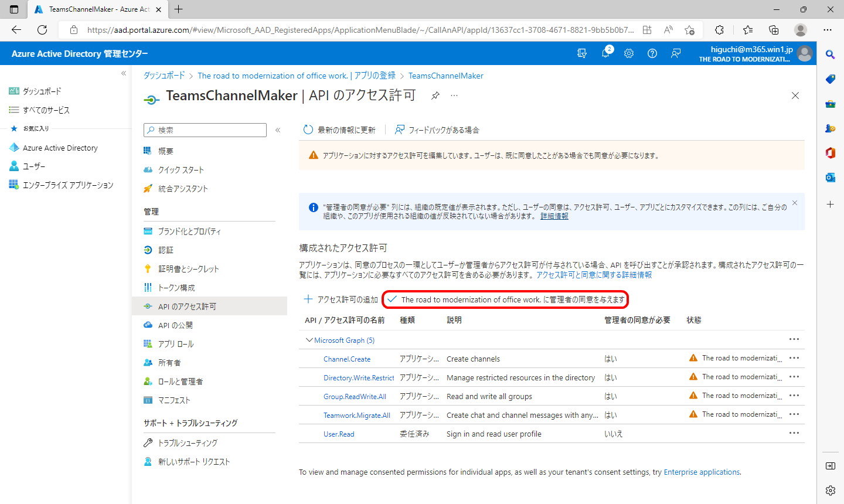
Task: Open すべてのサービス in the left navigation
Action: tap(46, 110)
